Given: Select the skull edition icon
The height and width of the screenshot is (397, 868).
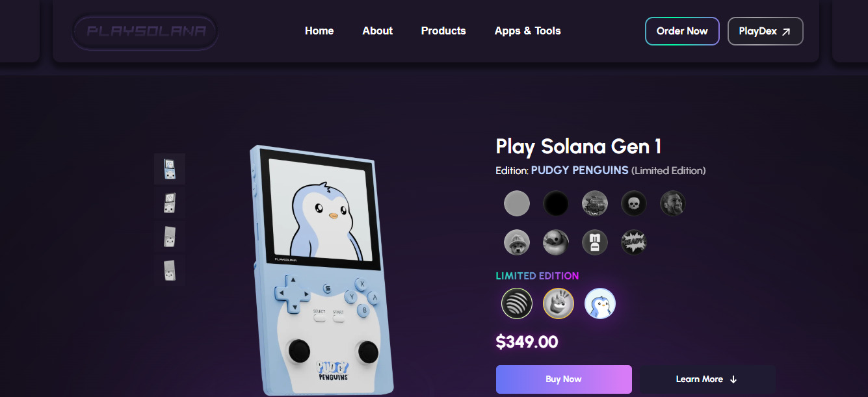Looking at the screenshot, I should point(634,203).
